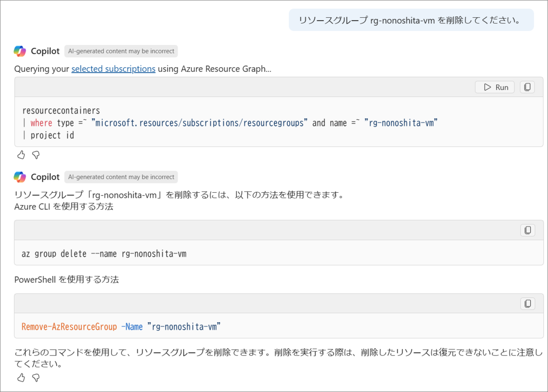Viewport: 548px width, 392px height.
Task: Click the 'resourcecontainers' query line
Action: coord(61,111)
